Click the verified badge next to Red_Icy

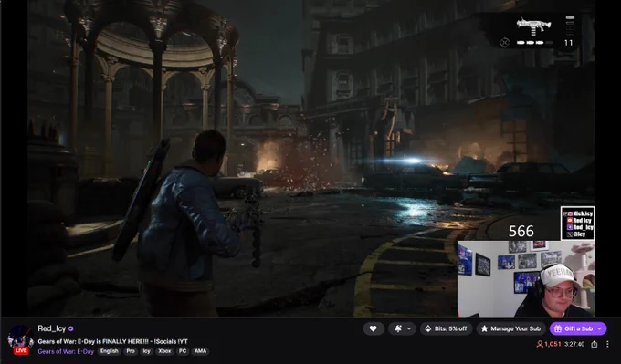coord(71,328)
